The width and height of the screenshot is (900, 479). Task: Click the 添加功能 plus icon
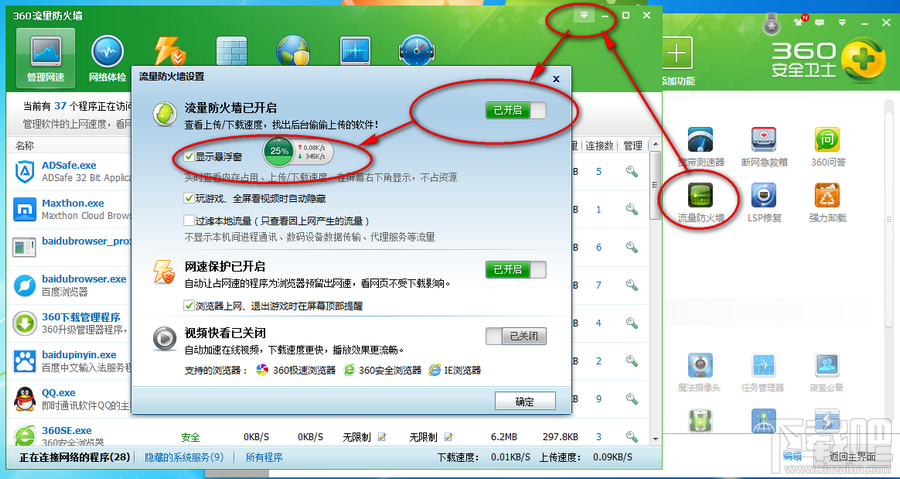tap(679, 55)
